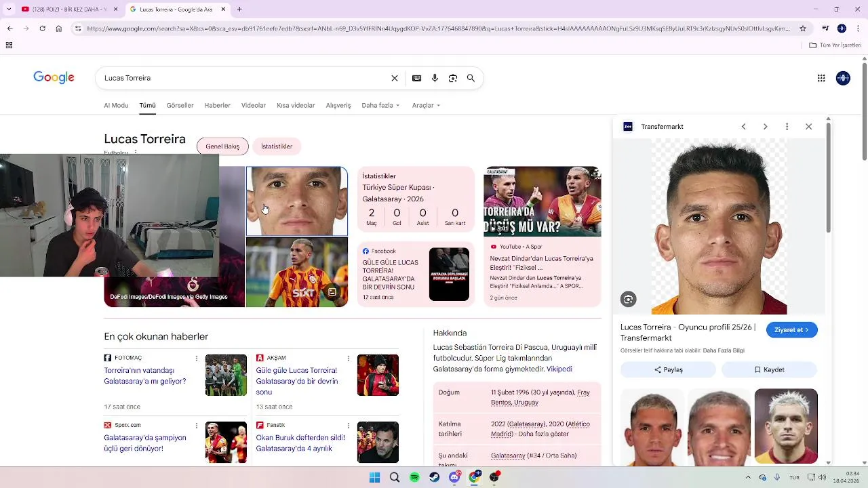Screen dimensions: 868x488
Task: Open 'Okan Buruk defterden sildi!' article
Action: pos(300,443)
